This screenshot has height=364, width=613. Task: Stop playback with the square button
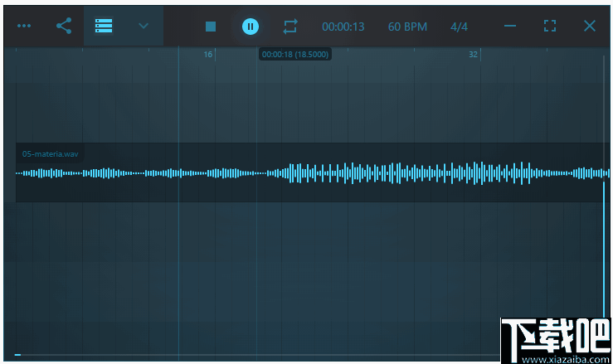pyautogui.click(x=211, y=27)
